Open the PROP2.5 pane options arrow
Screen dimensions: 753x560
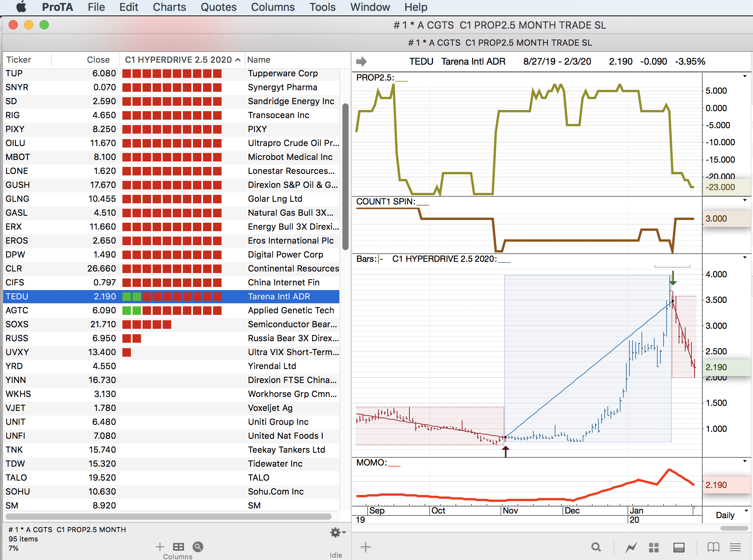click(x=744, y=76)
